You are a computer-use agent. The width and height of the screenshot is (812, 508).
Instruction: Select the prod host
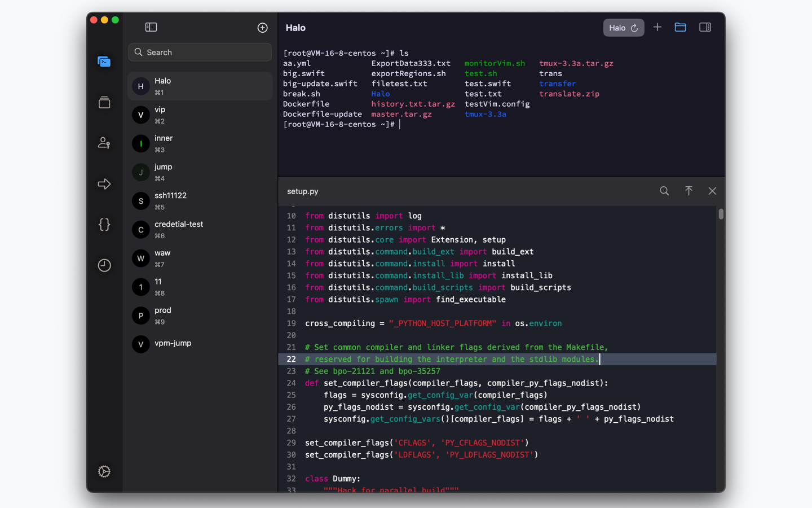[200, 316]
